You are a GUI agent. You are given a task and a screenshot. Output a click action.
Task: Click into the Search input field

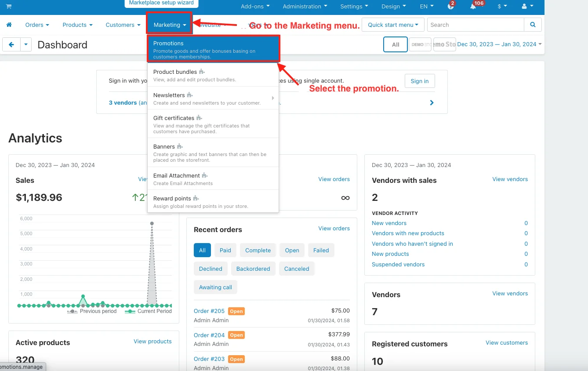point(475,25)
